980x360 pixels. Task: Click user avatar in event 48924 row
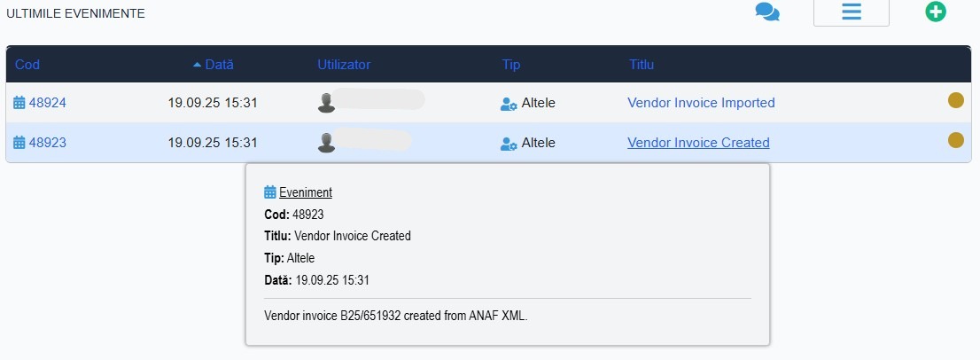tap(326, 103)
